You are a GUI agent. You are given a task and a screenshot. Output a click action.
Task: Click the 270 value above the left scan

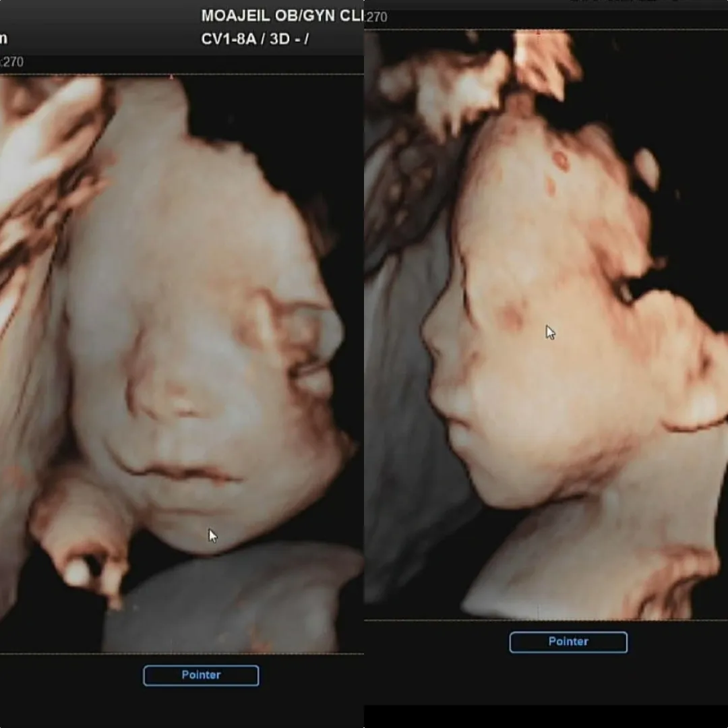12,62
